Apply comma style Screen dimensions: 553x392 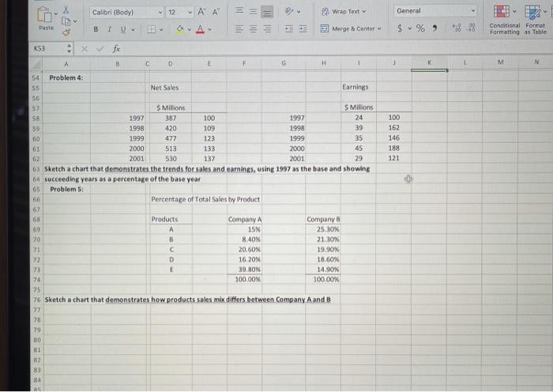point(434,28)
